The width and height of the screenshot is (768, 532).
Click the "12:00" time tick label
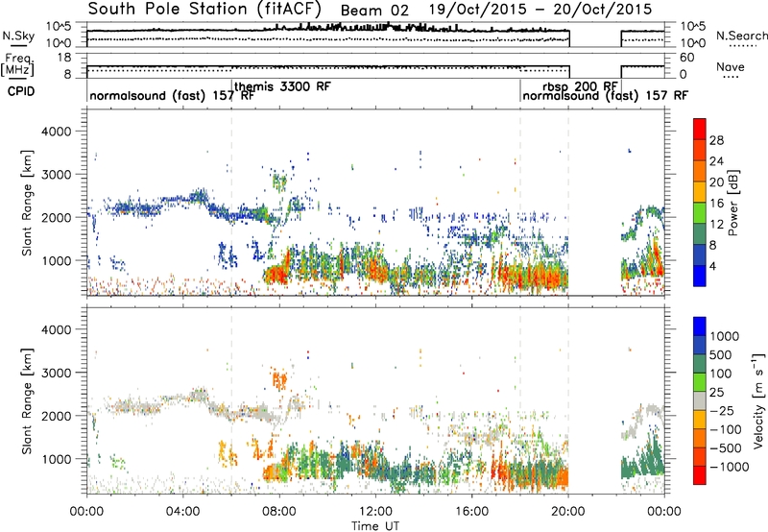375,512
